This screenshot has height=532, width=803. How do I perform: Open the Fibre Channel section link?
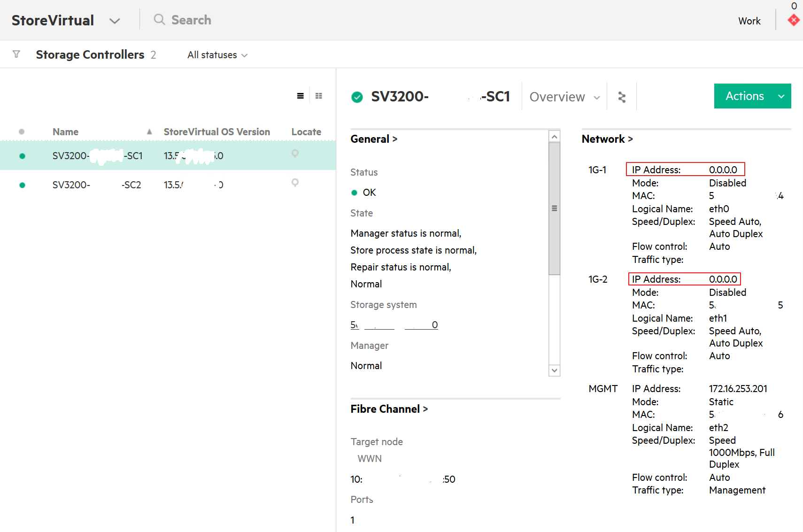(389, 409)
